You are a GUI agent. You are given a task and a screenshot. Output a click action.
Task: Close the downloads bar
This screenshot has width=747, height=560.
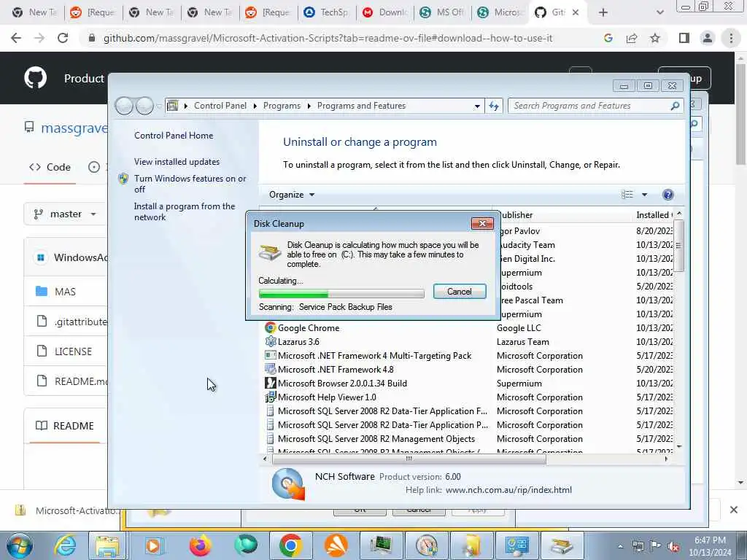733,510
